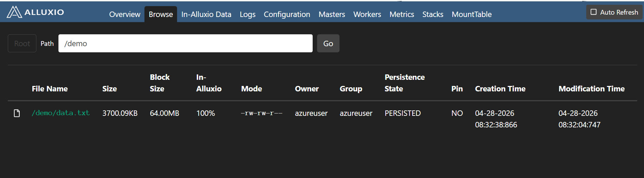Click creation time 04-28-2026 08:32:38:866
The height and width of the screenshot is (178, 644).
click(496, 119)
